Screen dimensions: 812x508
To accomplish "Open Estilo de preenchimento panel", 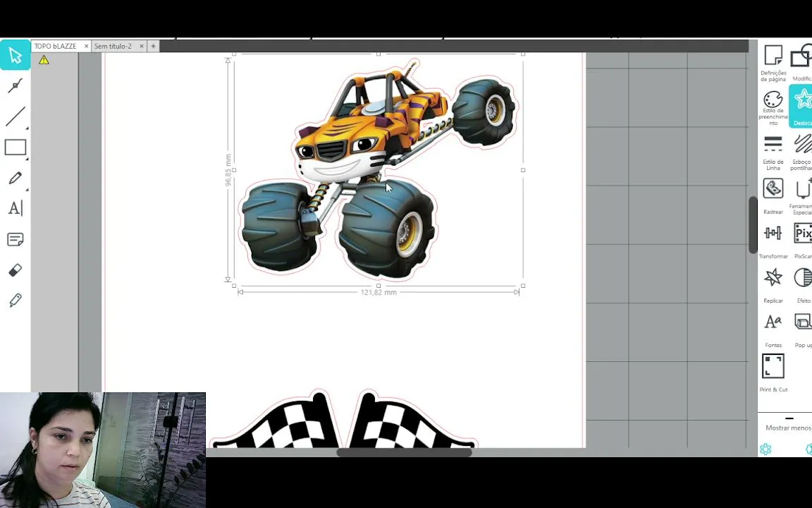I will (773, 108).
